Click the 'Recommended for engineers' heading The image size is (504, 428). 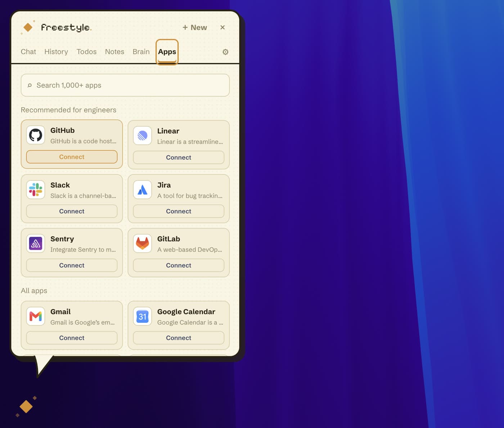click(68, 110)
